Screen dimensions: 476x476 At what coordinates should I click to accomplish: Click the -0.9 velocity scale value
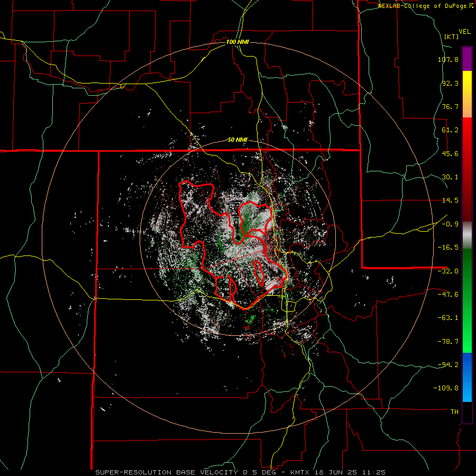click(450, 224)
